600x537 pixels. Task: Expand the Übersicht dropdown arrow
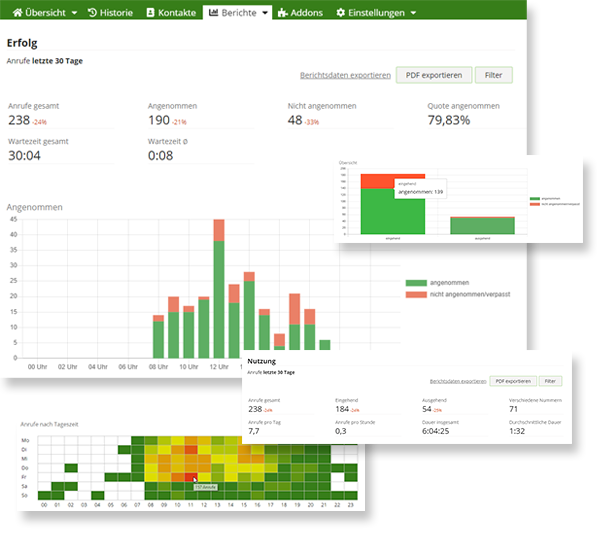click(74, 13)
